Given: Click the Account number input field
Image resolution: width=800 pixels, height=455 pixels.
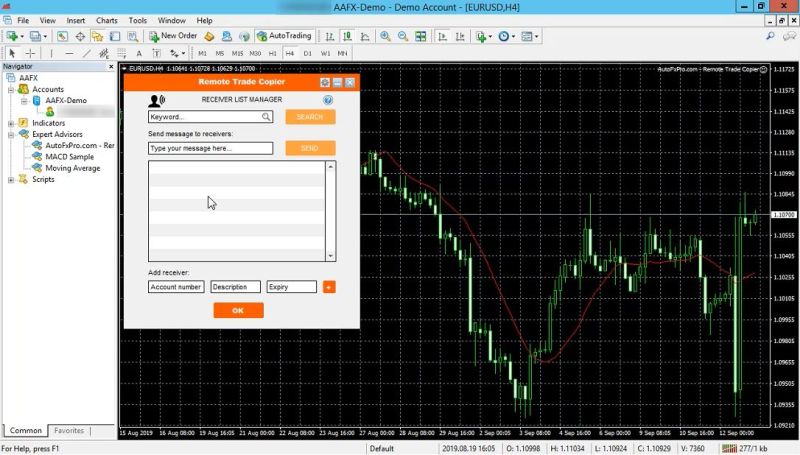Looking at the screenshot, I should (x=176, y=287).
